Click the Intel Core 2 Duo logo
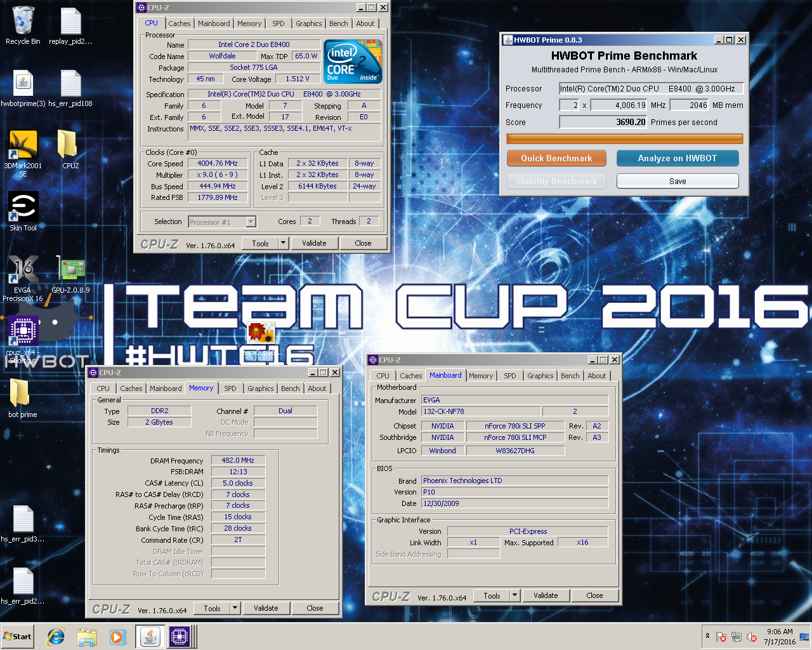This screenshot has height=650, width=812. tap(353, 61)
